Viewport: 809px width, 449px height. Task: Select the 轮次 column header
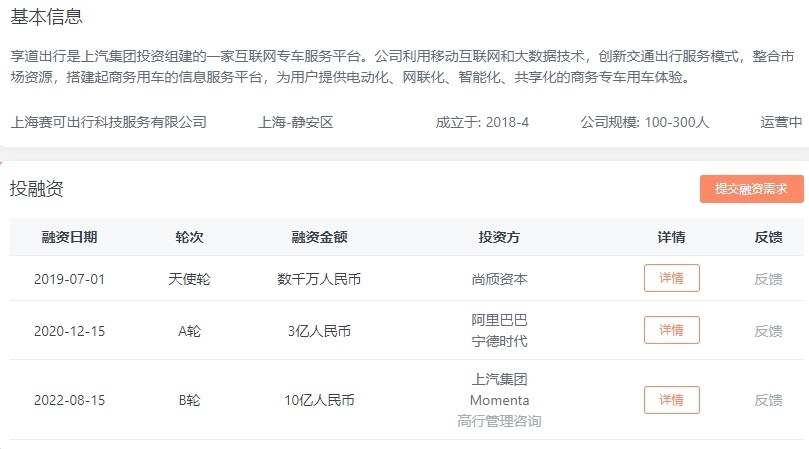pyautogui.click(x=189, y=237)
